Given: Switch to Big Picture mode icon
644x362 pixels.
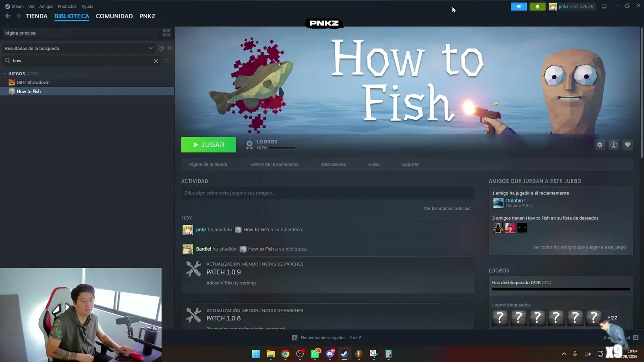Looking at the screenshot, I should pos(604,6).
